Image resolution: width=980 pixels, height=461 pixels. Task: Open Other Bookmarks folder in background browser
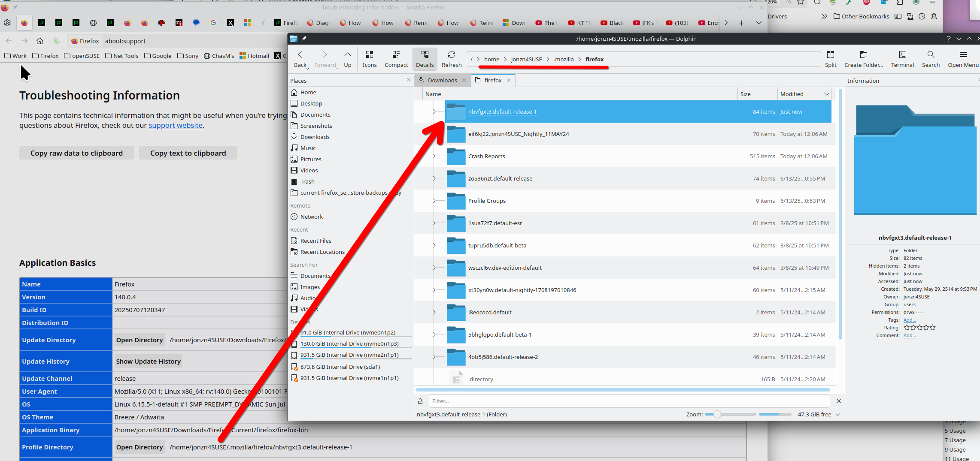click(x=861, y=16)
